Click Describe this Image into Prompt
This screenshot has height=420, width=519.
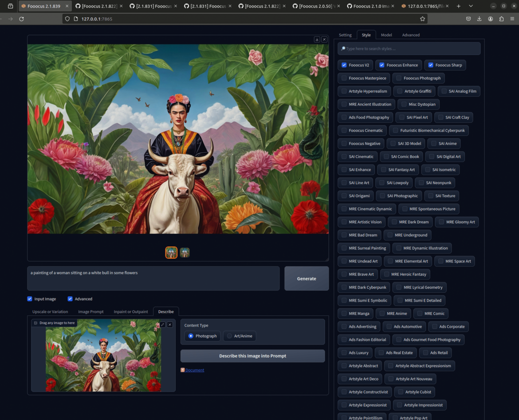[252, 356]
